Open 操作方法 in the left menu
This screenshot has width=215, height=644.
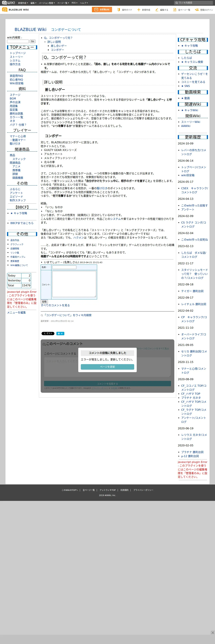coord(15,64)
